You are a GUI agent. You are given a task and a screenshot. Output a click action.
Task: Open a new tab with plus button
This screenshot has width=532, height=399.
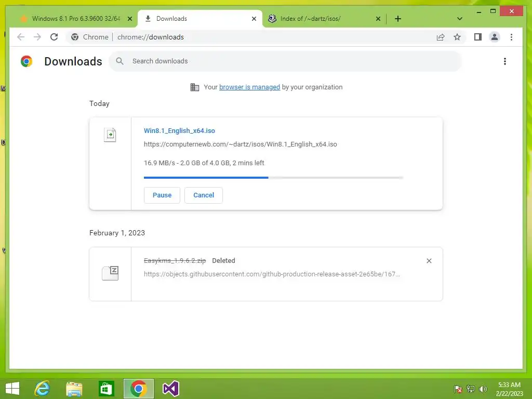tap(398, 19)
